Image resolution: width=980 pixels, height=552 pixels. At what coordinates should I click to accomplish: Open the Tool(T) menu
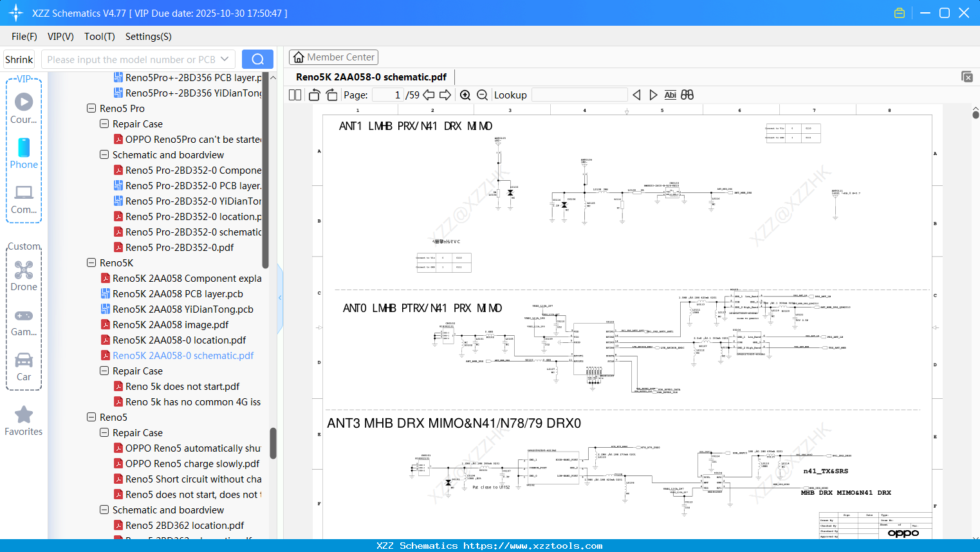(99, 37)
